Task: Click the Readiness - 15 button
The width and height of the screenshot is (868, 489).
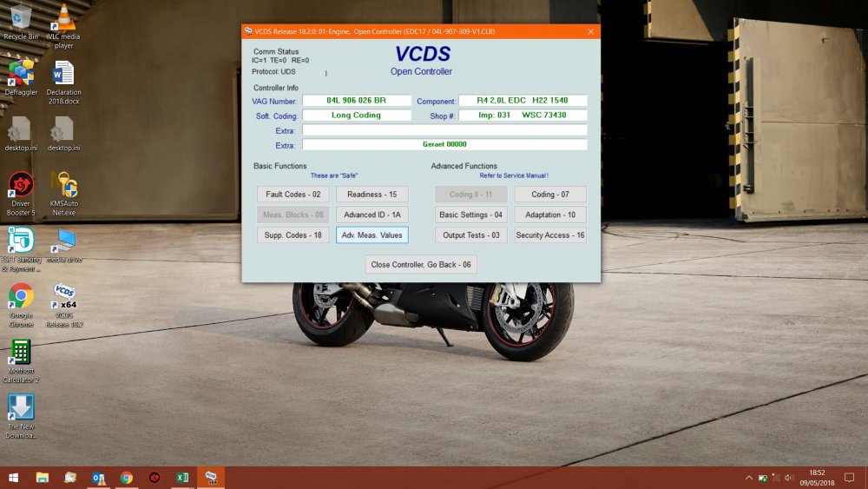Action: (372, 195)
